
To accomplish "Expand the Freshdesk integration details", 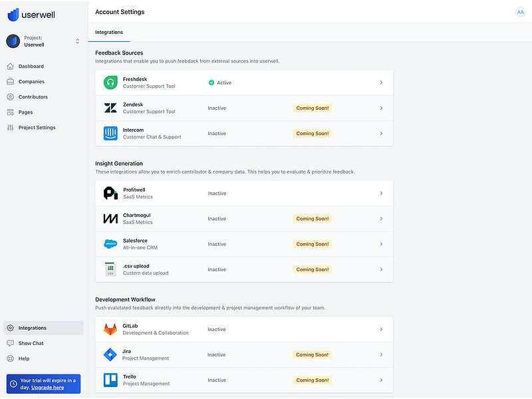I will (x=381, y=82).
